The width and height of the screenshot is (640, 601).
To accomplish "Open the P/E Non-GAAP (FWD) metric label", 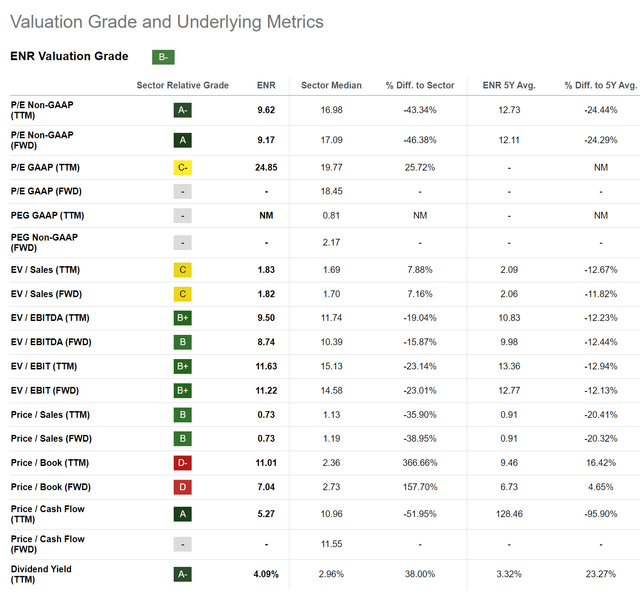I will click(x=42, y=140).
